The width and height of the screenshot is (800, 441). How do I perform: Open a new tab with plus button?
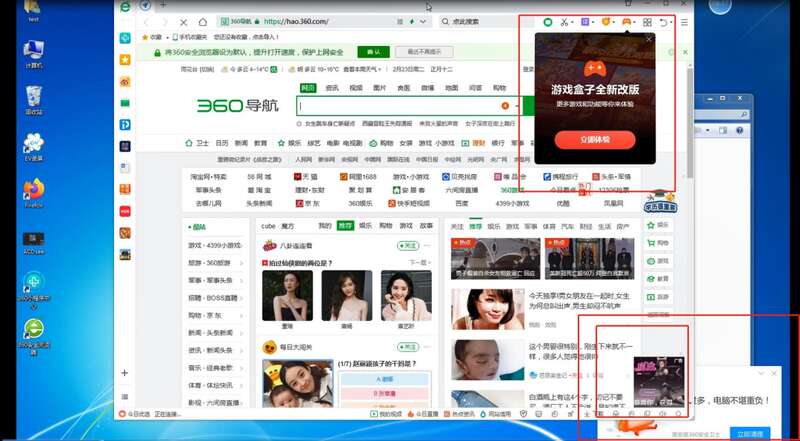coord(163,5)
